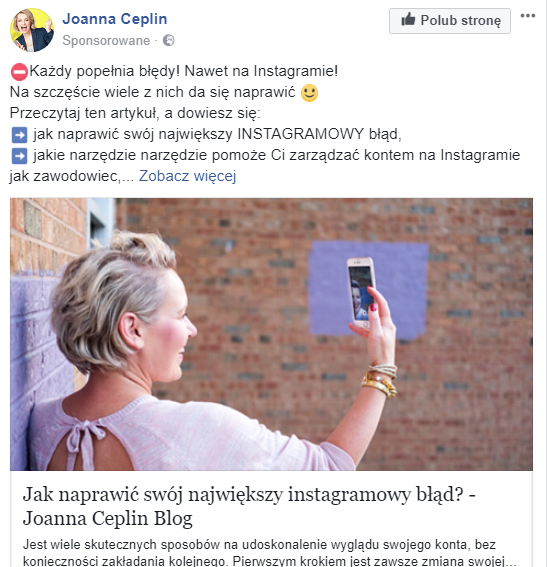Expand post text with Zobacz więcej
The height and width of the screenshot is (567, 547).
pos(187,176)
